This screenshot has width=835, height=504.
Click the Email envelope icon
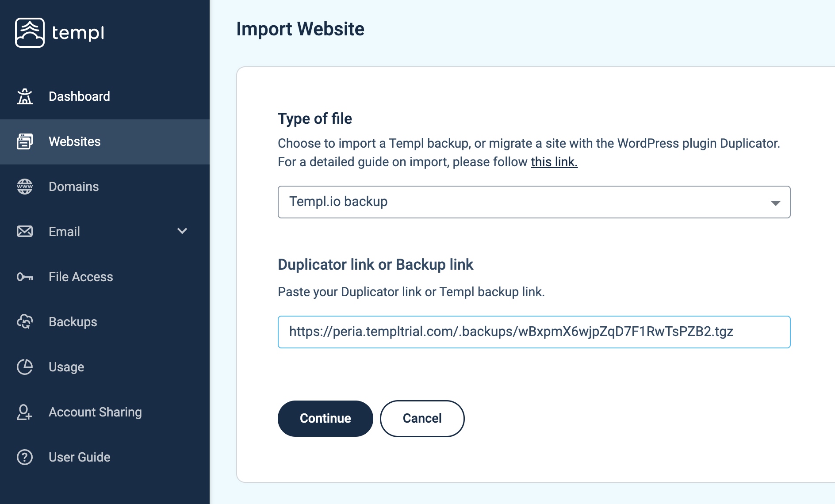point(25,231)
